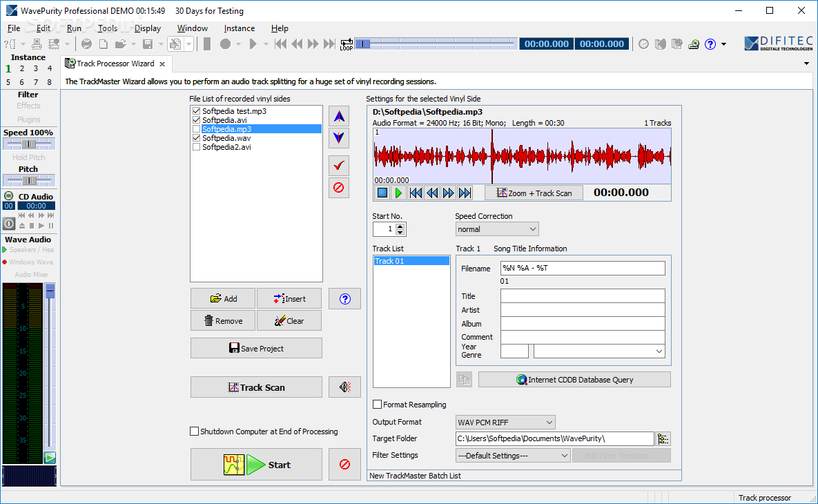Viewport: 818px width, 504px height.
Task: Click the CD Audio disc icon in sidebar
Action: click(9, 196)
